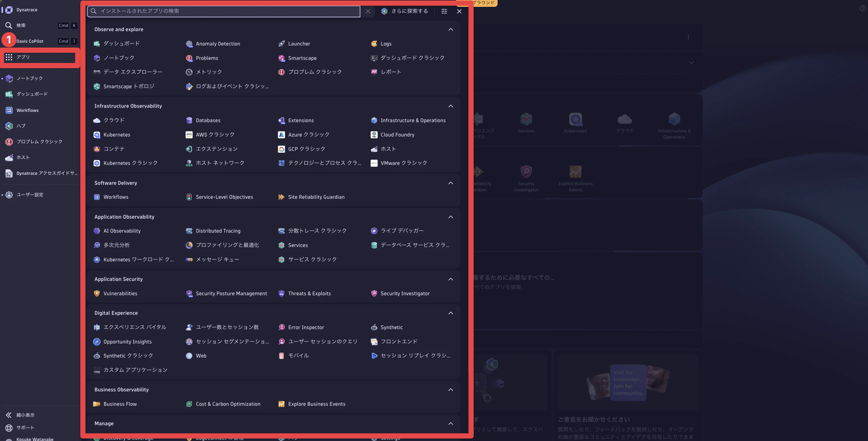
Task: Open the launcher filter settings icon
Action: [x=444, y=11]
